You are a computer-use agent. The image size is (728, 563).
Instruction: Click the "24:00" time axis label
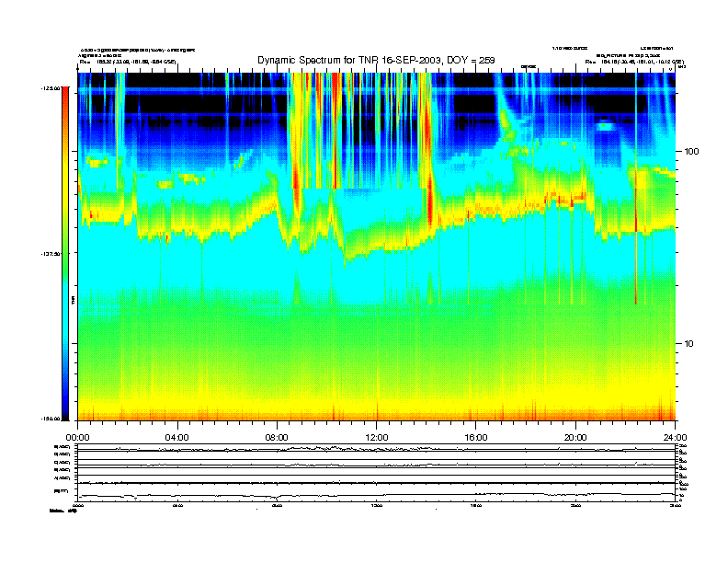[x=675, y=438]
